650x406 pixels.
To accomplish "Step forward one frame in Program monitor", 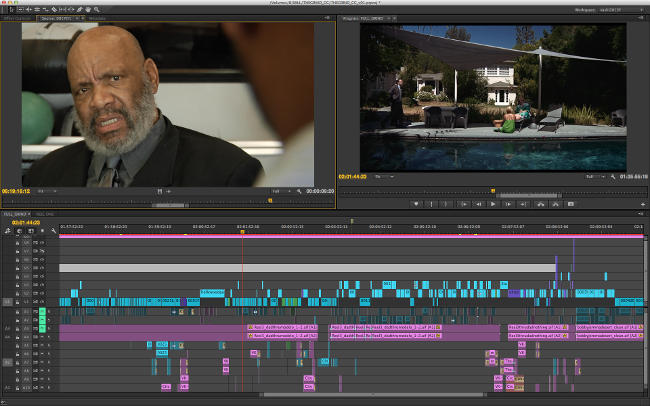I will coord(508,204).
